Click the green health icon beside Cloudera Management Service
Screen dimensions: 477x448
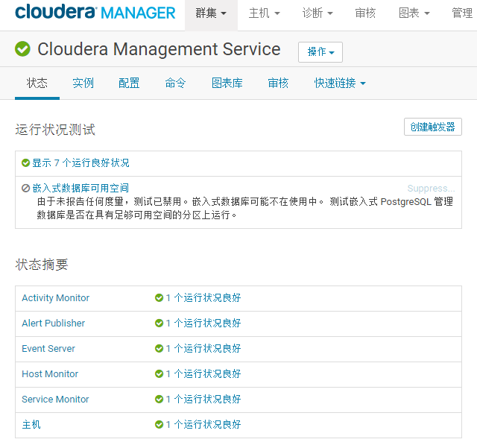pos(22,48)
